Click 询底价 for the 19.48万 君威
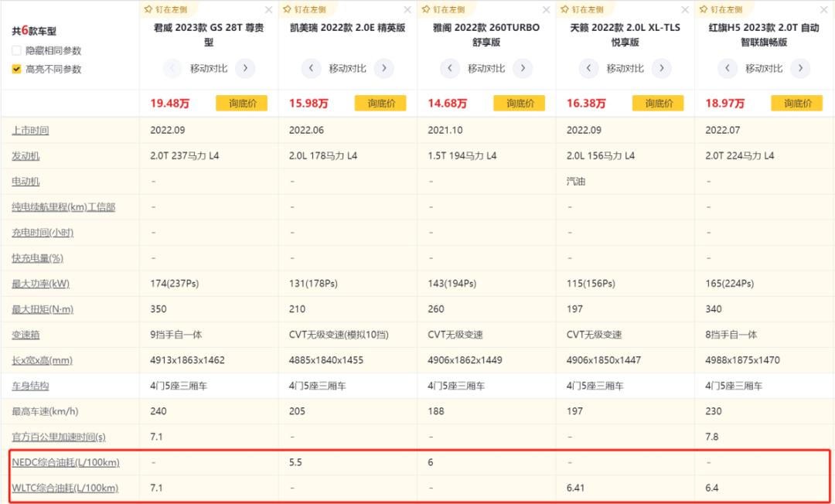Image resolution: width=835 pixels, height=504 pixels. click(x=242, y=104)
